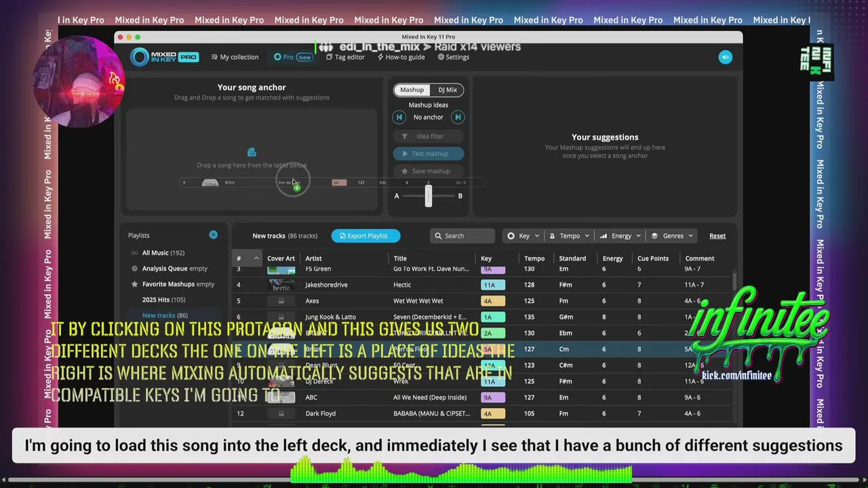The width and height of the screenshot is (868, 488).
Task: Click the 11A key badge for Hectic
Action: 493,285
